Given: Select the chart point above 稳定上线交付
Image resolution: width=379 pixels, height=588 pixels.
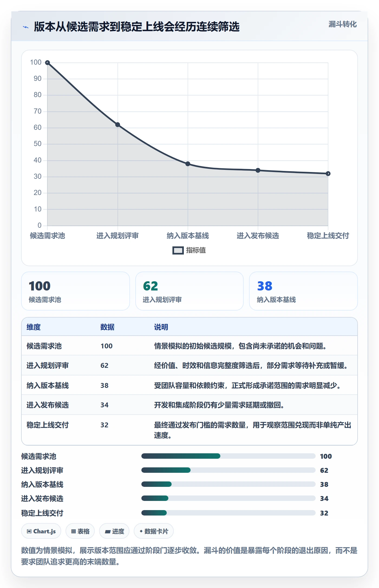Looking at the screenshot, I should click(x=328, y=174).
